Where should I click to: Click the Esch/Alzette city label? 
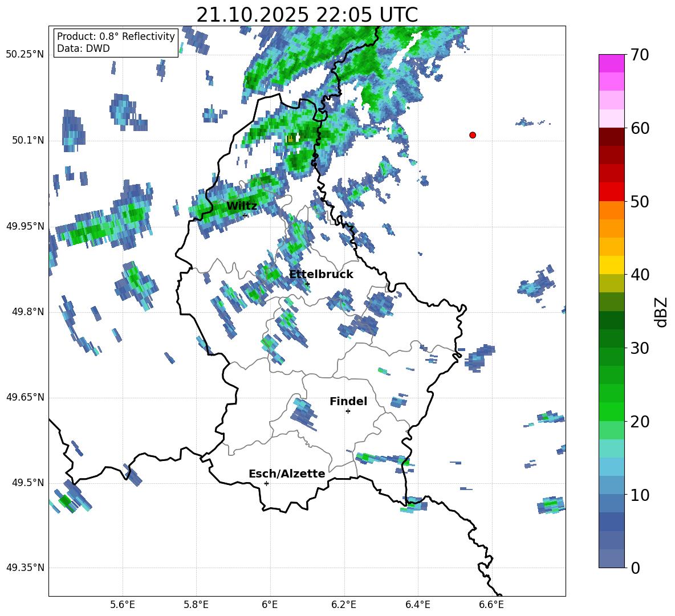point(287,474)
